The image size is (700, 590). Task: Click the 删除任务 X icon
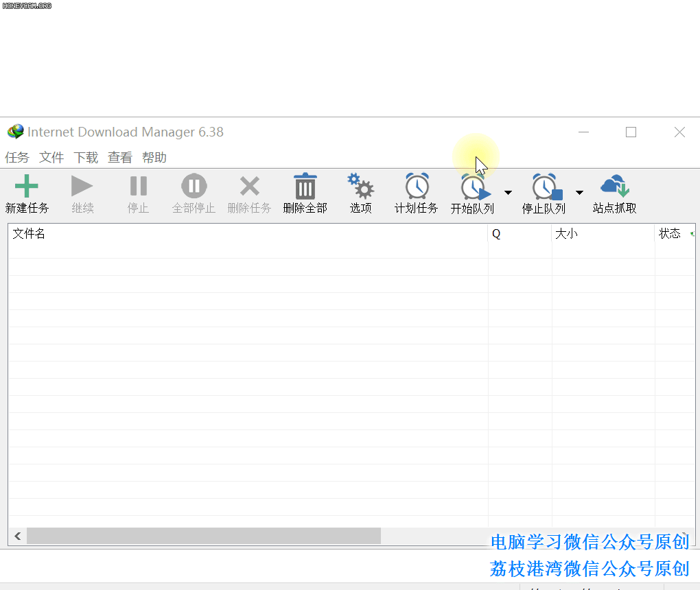point(249,187)
